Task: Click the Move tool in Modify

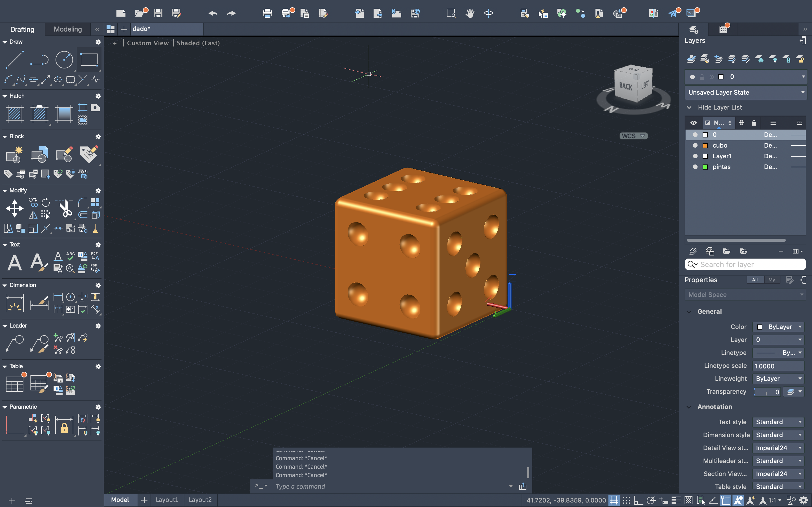Action: (14, 208)
